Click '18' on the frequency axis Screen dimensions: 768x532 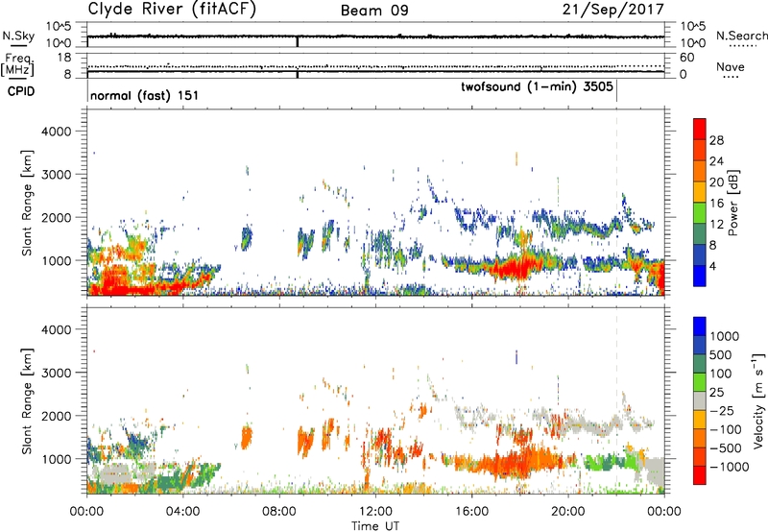coord(64,58)
